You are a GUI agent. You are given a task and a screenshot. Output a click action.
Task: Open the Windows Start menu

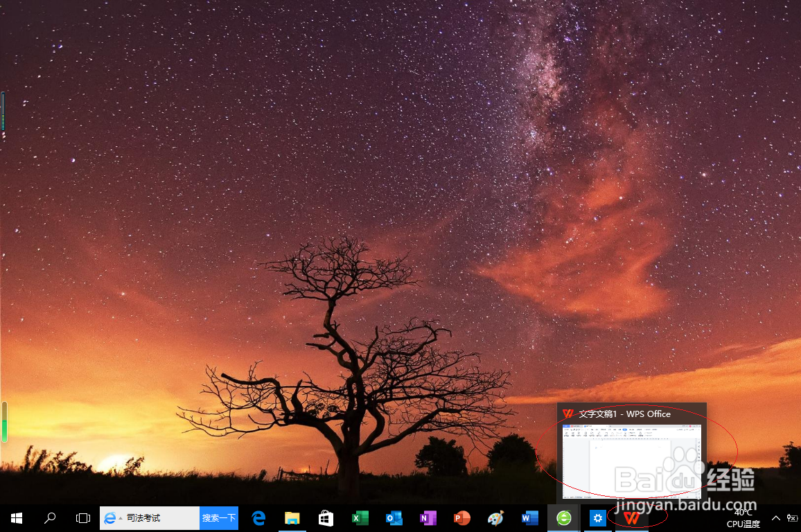[17, 518]
